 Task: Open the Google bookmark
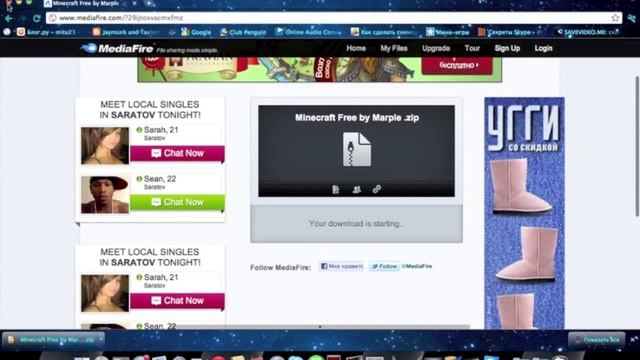click(x=196, y=32)
